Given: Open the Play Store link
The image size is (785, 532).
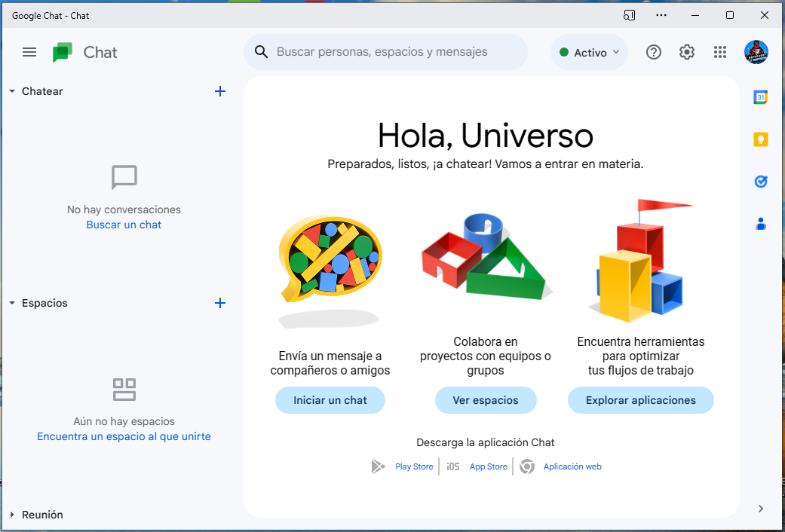Looking at the screenshot, I should 414,466.
